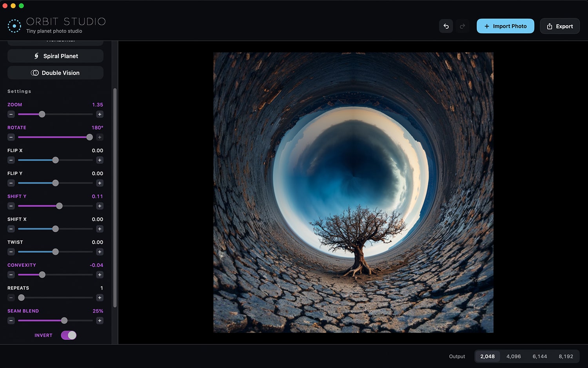Open the Export dialog

(x=560, y=26)
